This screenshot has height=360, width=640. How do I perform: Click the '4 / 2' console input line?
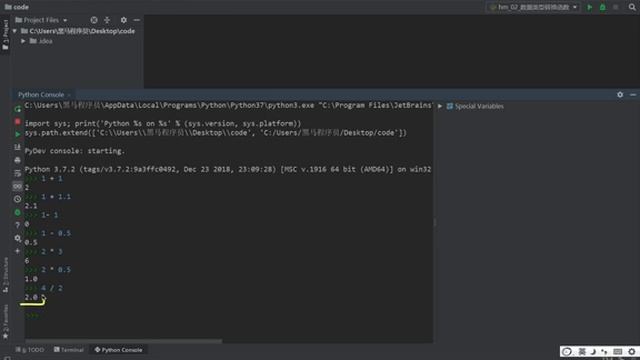coord(44,288)
